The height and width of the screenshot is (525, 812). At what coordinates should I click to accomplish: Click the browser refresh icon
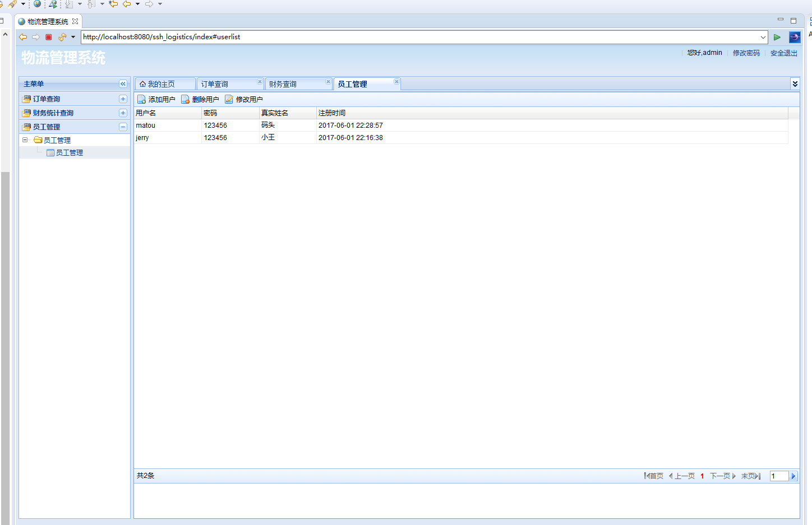coord(62,37)
